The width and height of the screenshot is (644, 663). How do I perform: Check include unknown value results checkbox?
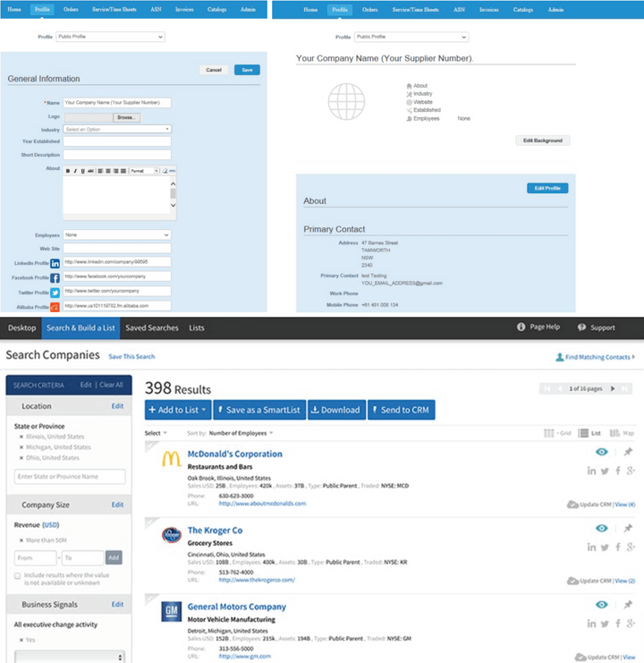17,576
